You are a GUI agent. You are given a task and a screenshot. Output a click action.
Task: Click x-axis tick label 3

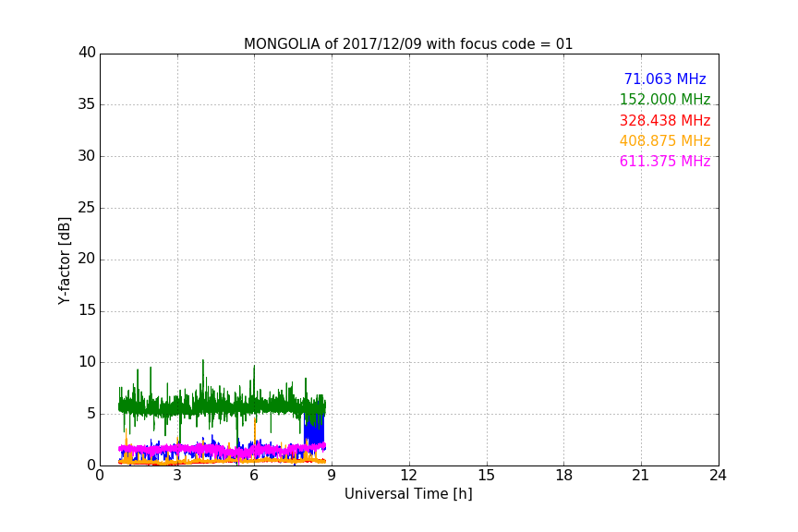(x=177, y=476)
